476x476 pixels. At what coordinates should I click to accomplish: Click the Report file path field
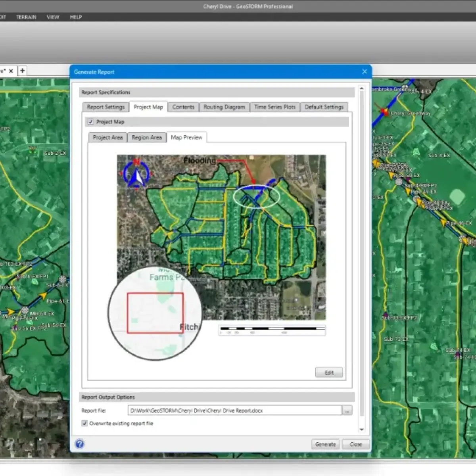[234, 411]
